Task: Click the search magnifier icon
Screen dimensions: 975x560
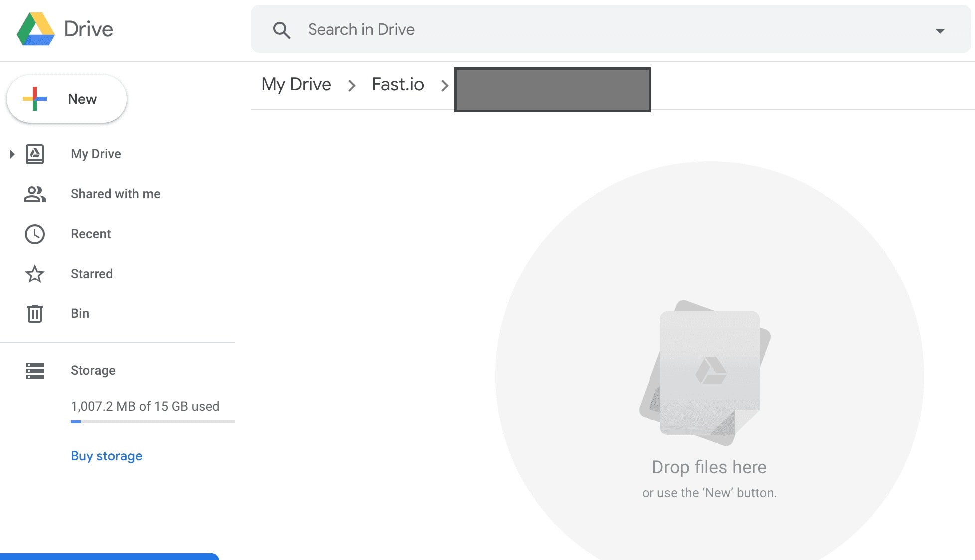Action: 282,30
